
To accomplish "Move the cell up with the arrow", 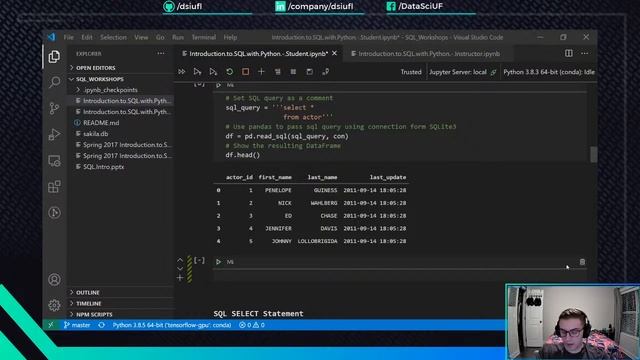I will 180,260.
